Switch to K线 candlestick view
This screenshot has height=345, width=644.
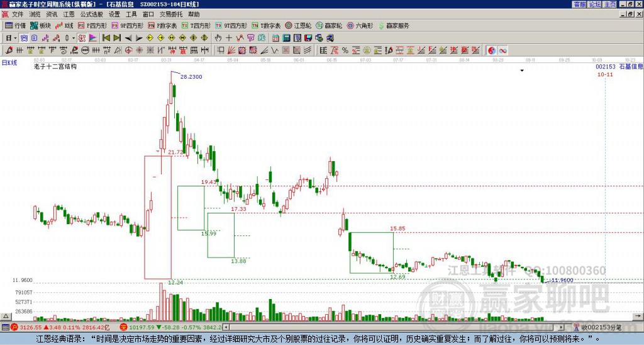[x=64, y=25]
